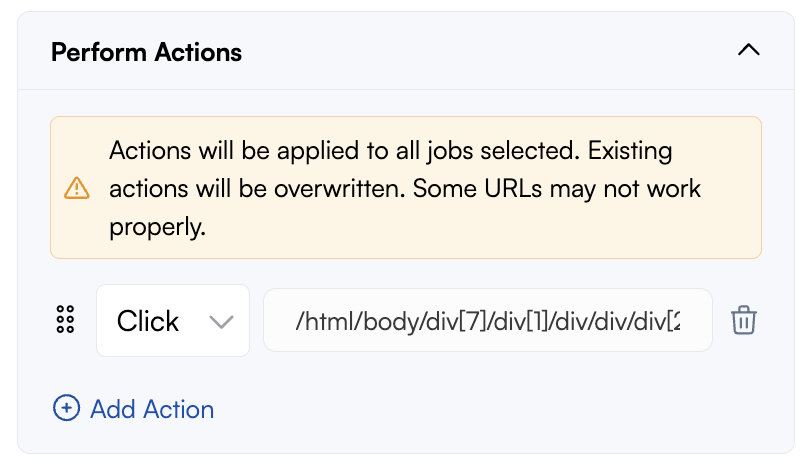
Task: Focus the XPath selector input field
Action: 488,320
